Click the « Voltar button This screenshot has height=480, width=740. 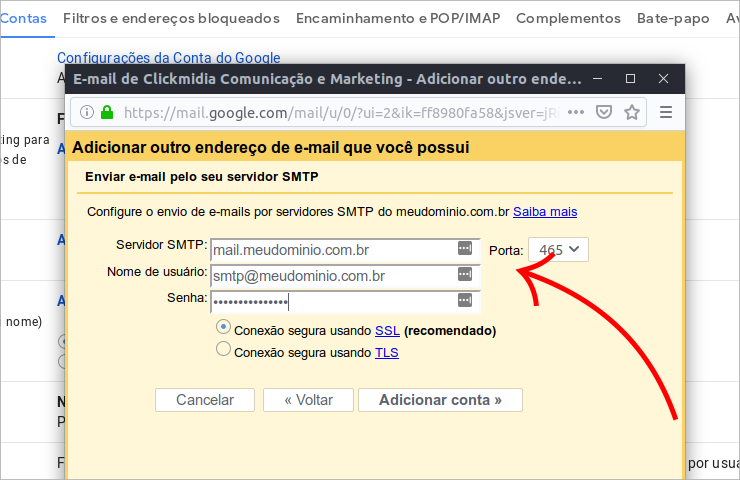308,400
